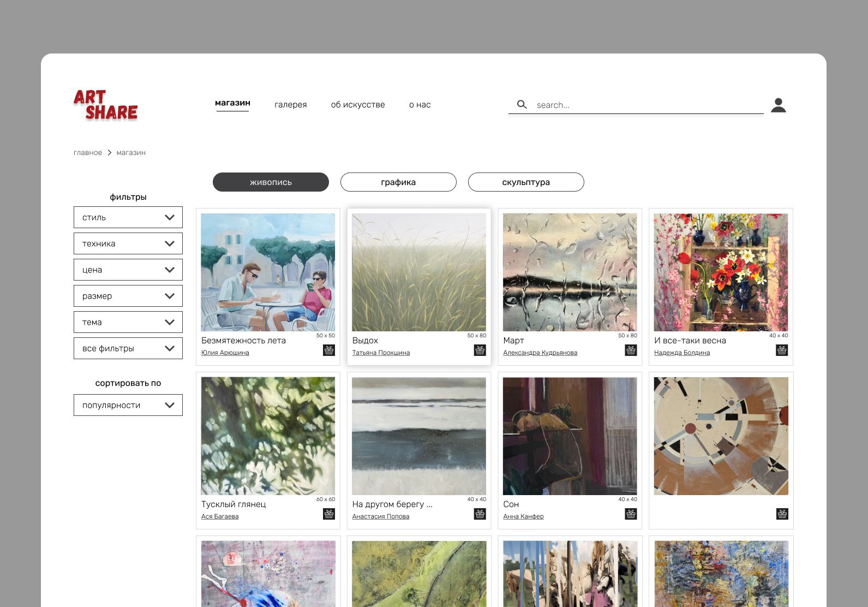The width and height of the screenshot is (868, 607).
Task: Switch to the 'скульптура' category
Action: [526, 182]
